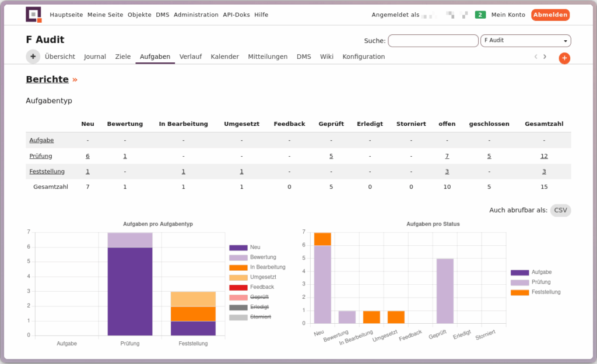This screenshot has height=364, width=597.
Task: Open the Wiki tab
Action: point(326,56)
